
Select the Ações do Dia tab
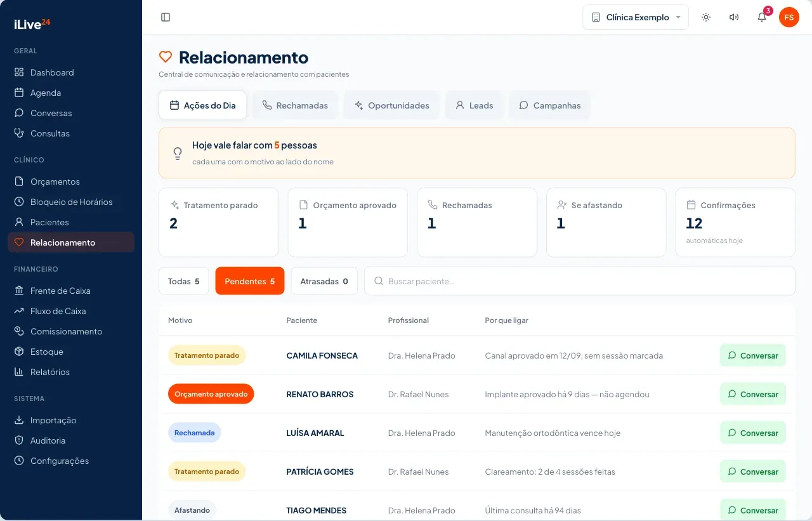202,105
